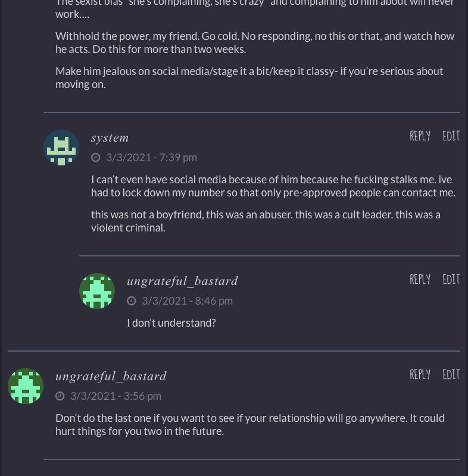
Task: Reply to the system user's comment
Action: click(420, 136)
